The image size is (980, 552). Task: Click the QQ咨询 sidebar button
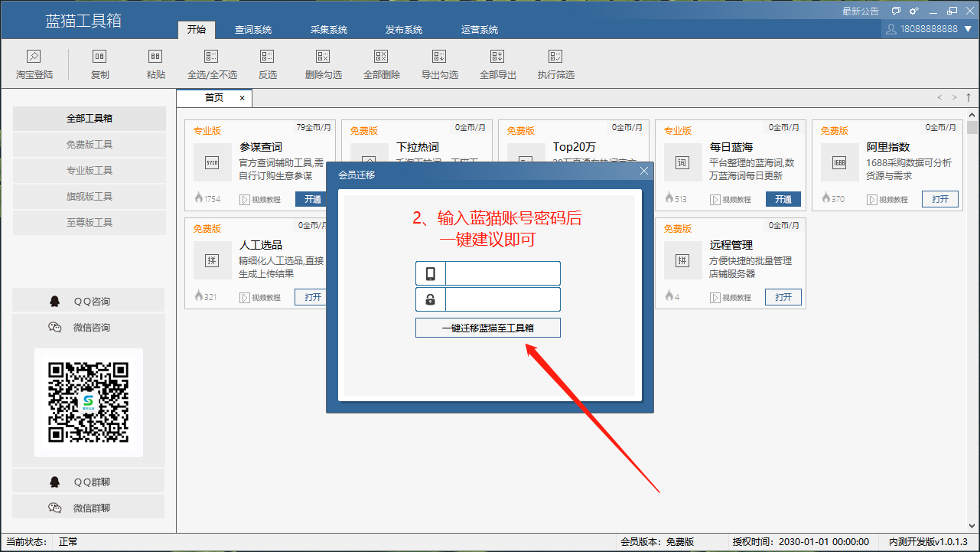point(89,301)
